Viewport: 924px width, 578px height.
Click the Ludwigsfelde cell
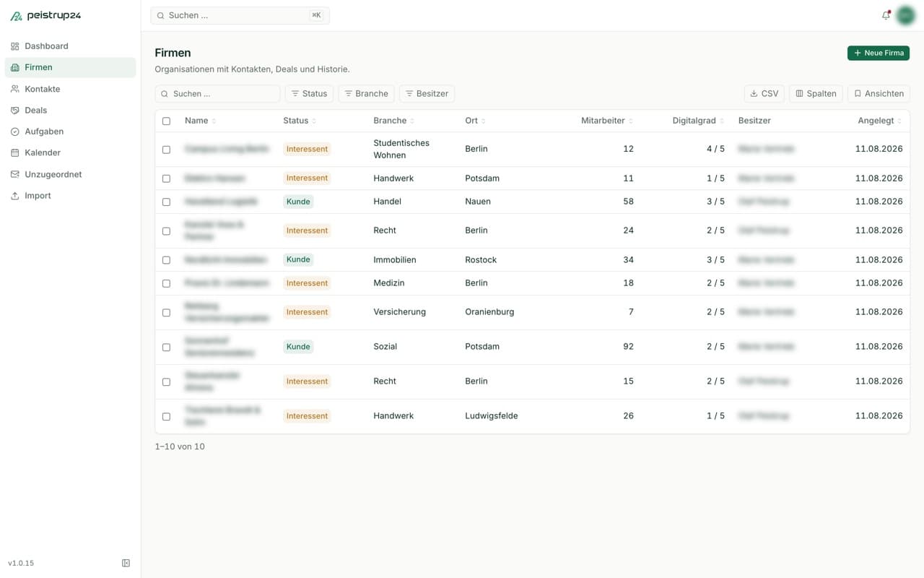pyautogui.click(x=492, y=416)
